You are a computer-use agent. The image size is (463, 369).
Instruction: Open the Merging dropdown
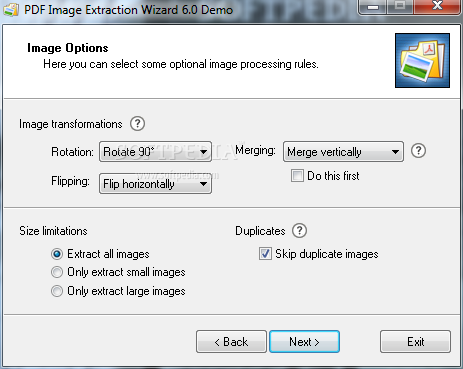[x=343, y=152]
